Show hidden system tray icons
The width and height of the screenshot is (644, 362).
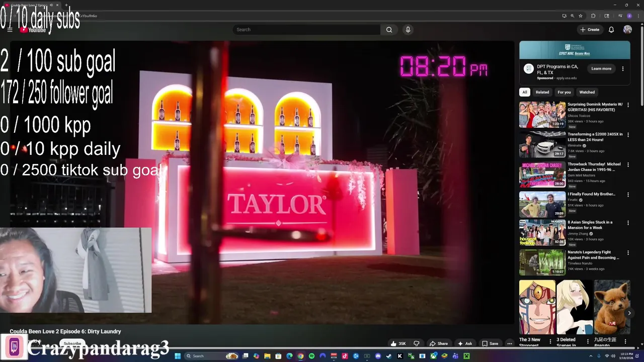(x=592, y=356)
